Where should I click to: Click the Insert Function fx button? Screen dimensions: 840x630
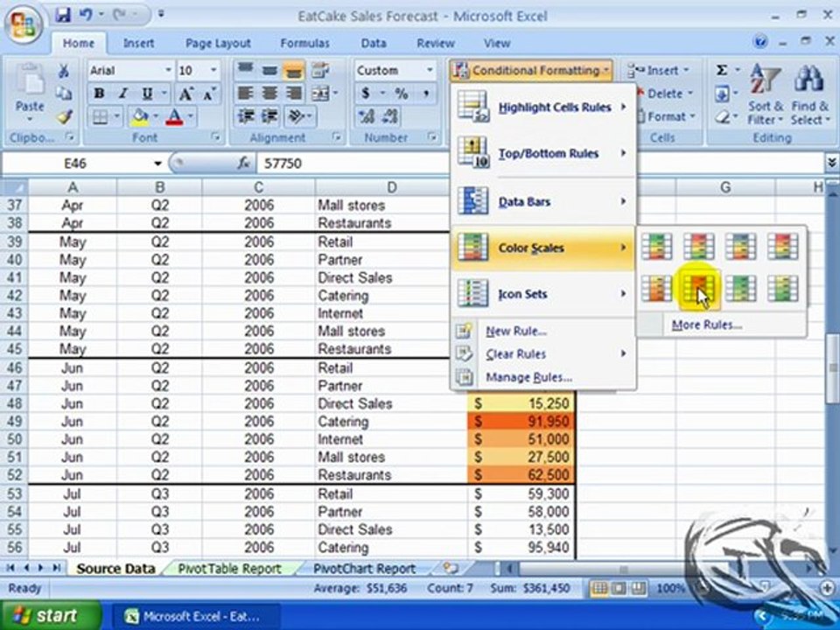[244, 164]
